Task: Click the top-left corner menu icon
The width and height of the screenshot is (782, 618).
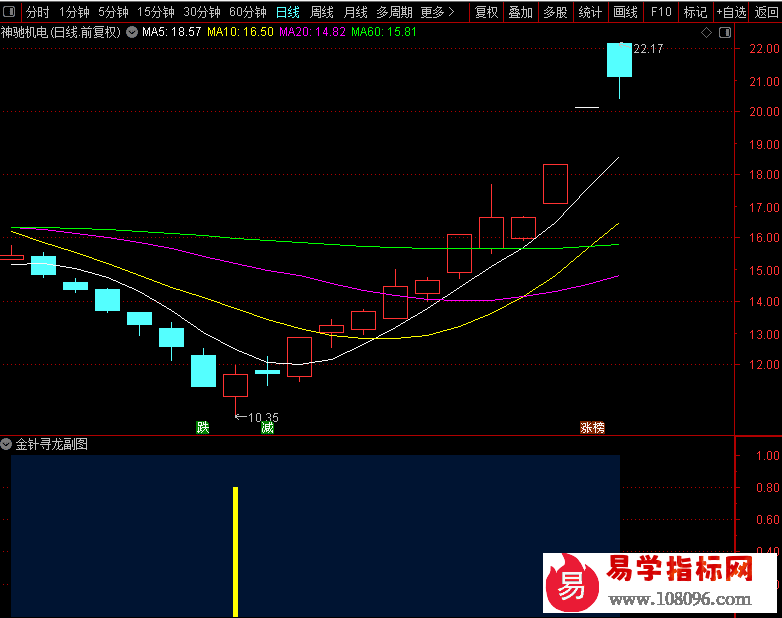Action: 10,12
